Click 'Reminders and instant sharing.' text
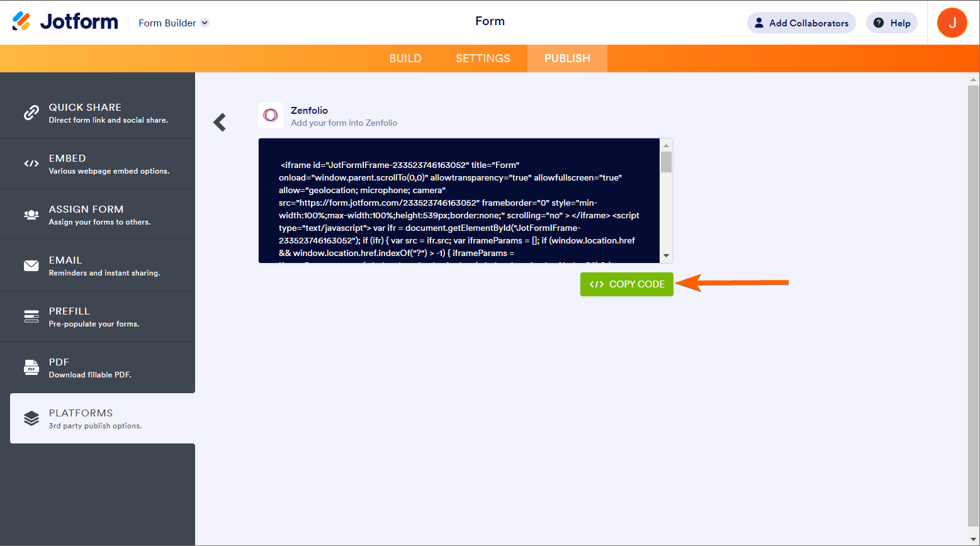This screenshot has width=980, height=546. click(x=104, y=273)
